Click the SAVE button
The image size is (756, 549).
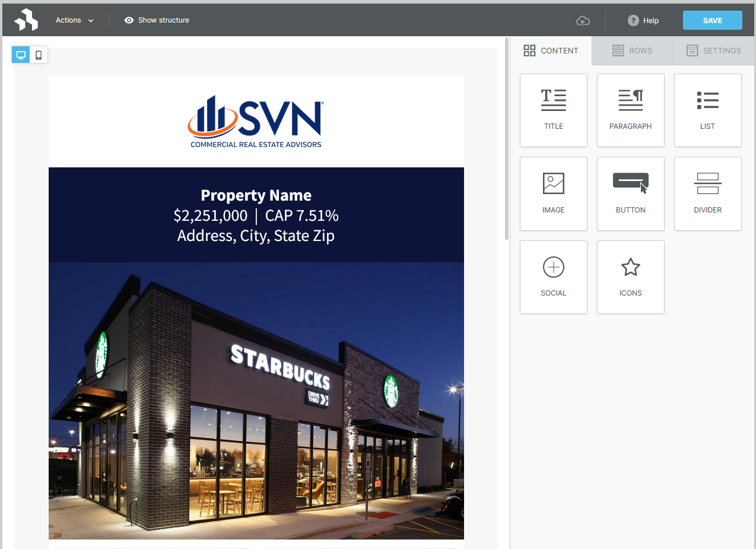click(712, 20)
